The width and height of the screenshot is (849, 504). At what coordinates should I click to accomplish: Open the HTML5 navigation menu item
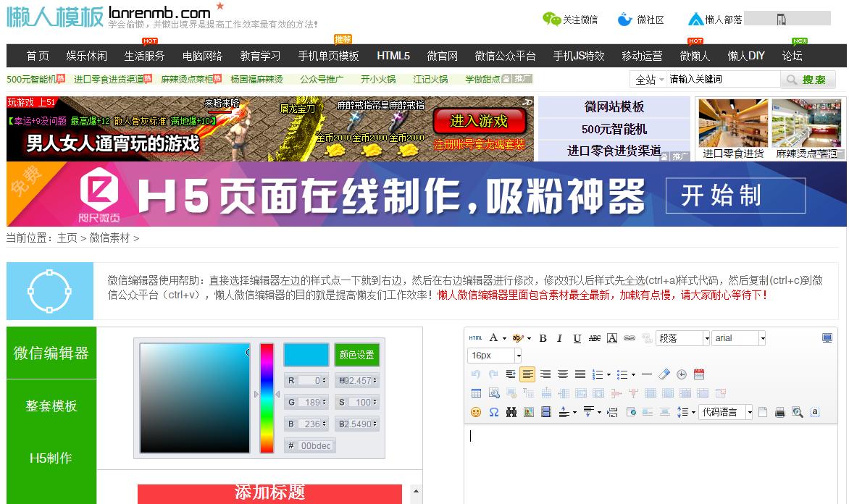(x=393, y=56)
